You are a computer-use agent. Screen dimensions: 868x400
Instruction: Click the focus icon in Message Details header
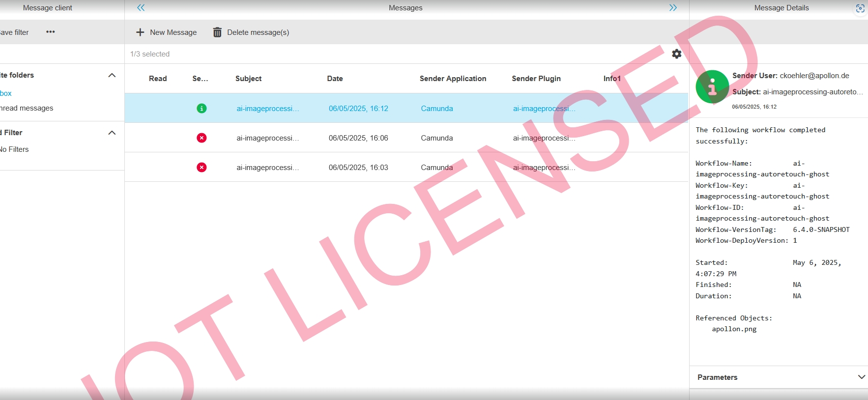(860, 8)
